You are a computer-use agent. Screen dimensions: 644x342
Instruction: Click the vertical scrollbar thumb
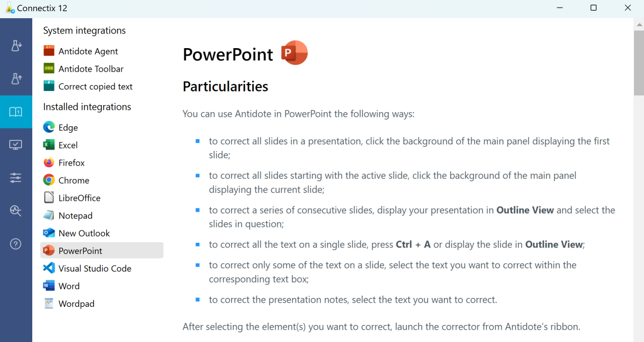click(639, 62)
